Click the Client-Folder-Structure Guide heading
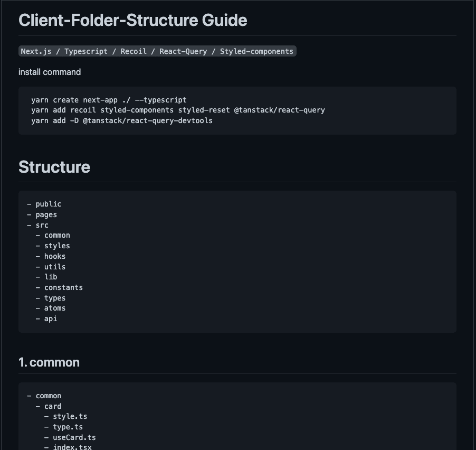Screen dimensions: 476x450 (x=132, y=20)
